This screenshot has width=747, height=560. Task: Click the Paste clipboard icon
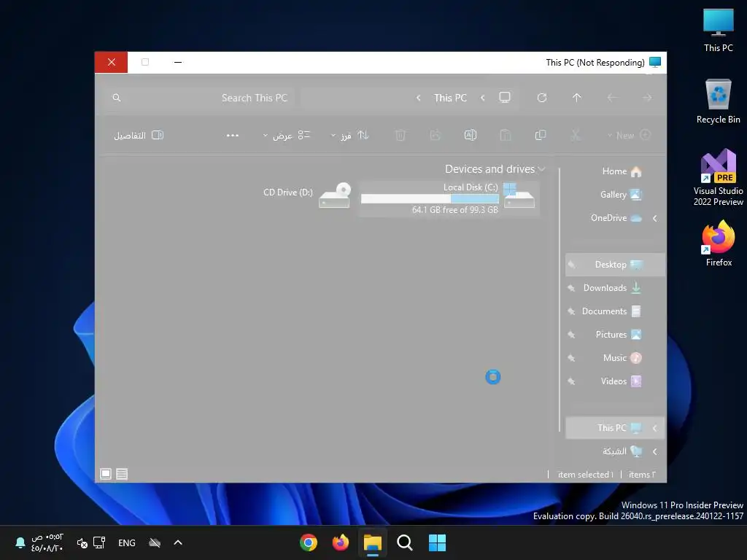505,135
